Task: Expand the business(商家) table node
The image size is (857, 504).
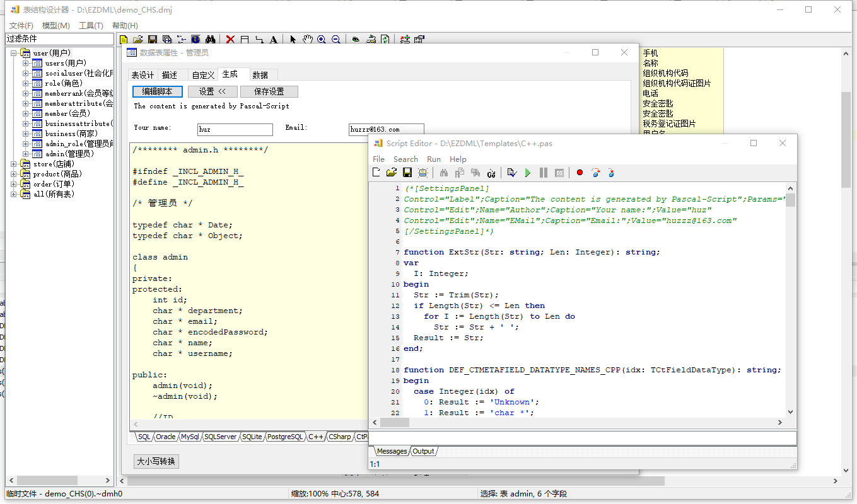Action: coord(26,134)
